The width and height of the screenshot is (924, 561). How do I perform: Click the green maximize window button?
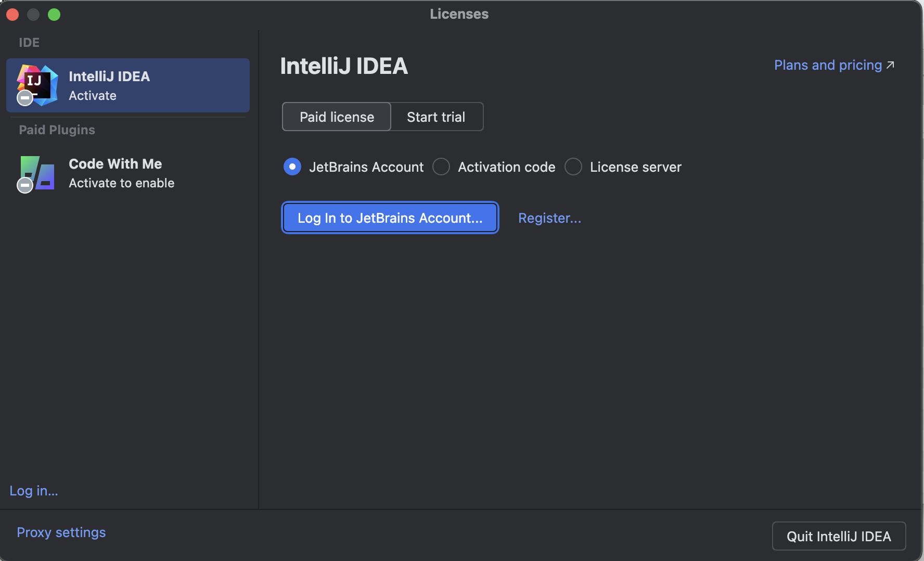coord(54,14)
